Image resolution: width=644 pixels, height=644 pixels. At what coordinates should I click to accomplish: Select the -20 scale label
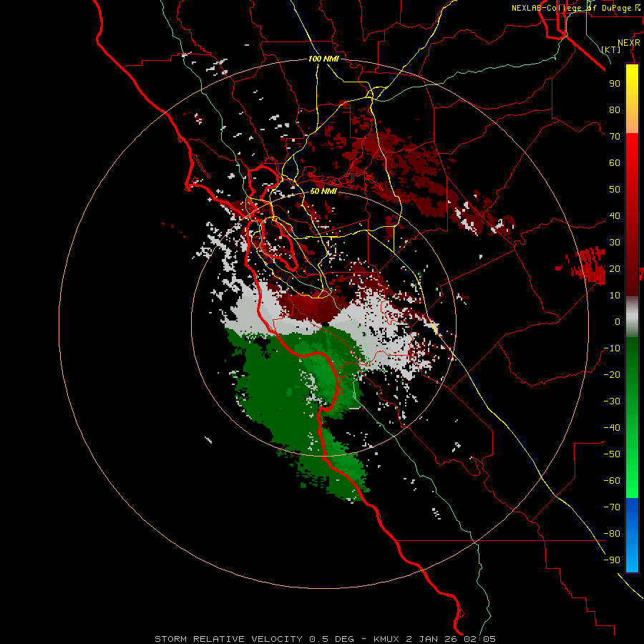(x=612, y=374)
